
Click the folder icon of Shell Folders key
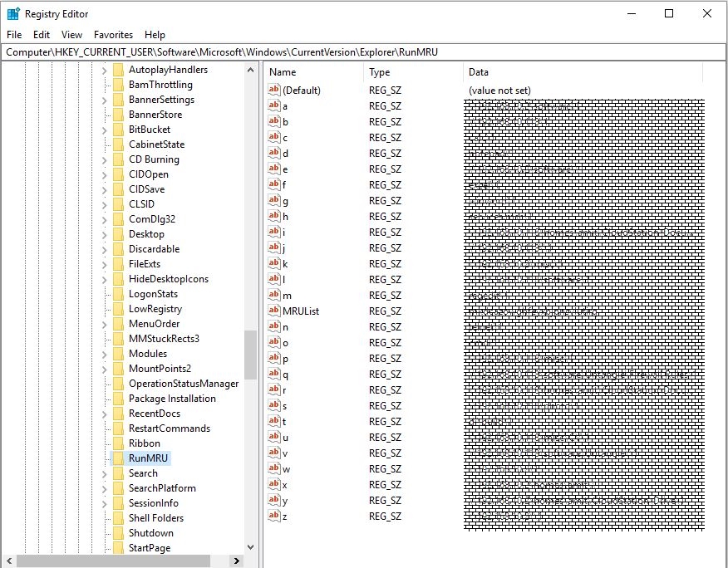click(118, 518)
